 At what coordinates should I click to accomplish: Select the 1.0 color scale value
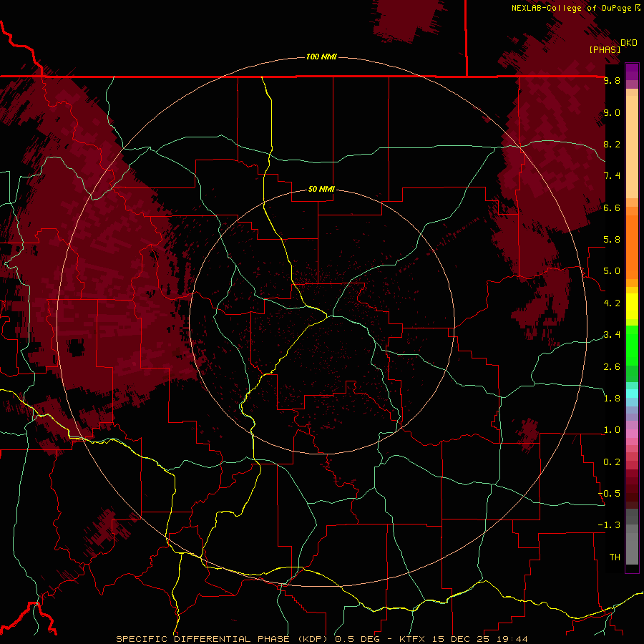pyautogui.click(x=612, y=430)
